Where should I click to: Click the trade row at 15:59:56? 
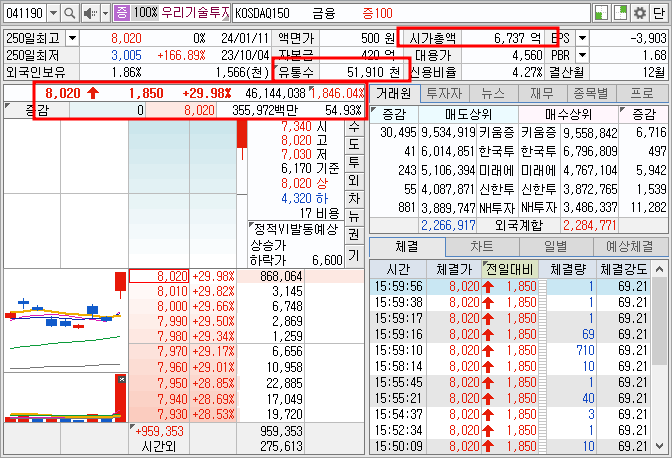pyautogui.click(x=509, y=286)
